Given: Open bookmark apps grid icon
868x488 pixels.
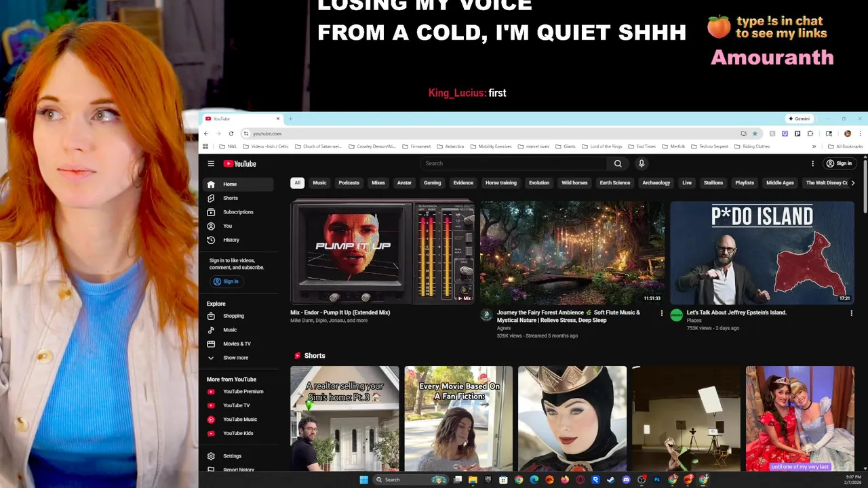Looking at the screenshot, I should (x=205, y=146).
